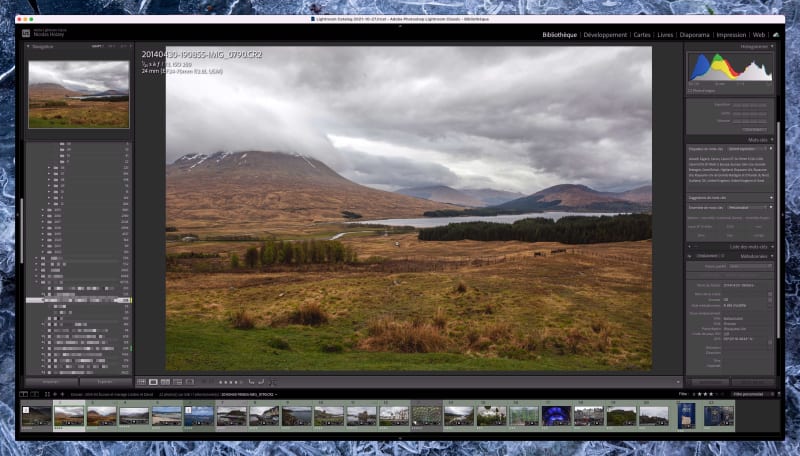
Task: Switch to the Développement module
Action: pyautogui.click(x=605, y=35)
